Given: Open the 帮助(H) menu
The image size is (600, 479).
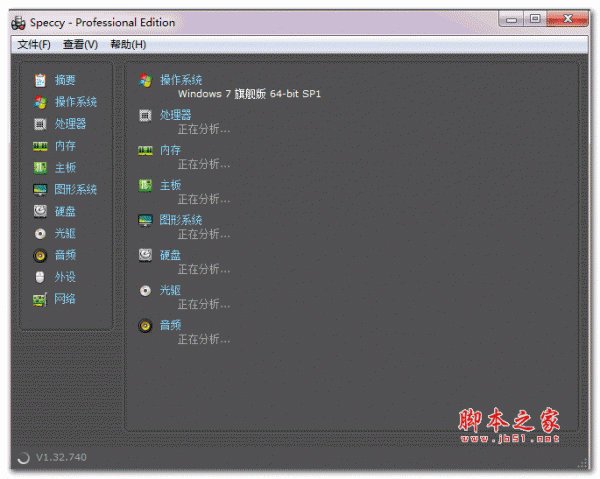Looking at the screenshot, I should (x=128, y=44).
